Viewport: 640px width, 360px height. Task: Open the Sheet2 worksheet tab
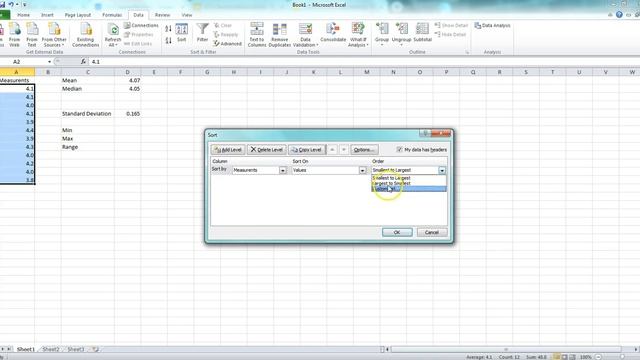(51, 349)
